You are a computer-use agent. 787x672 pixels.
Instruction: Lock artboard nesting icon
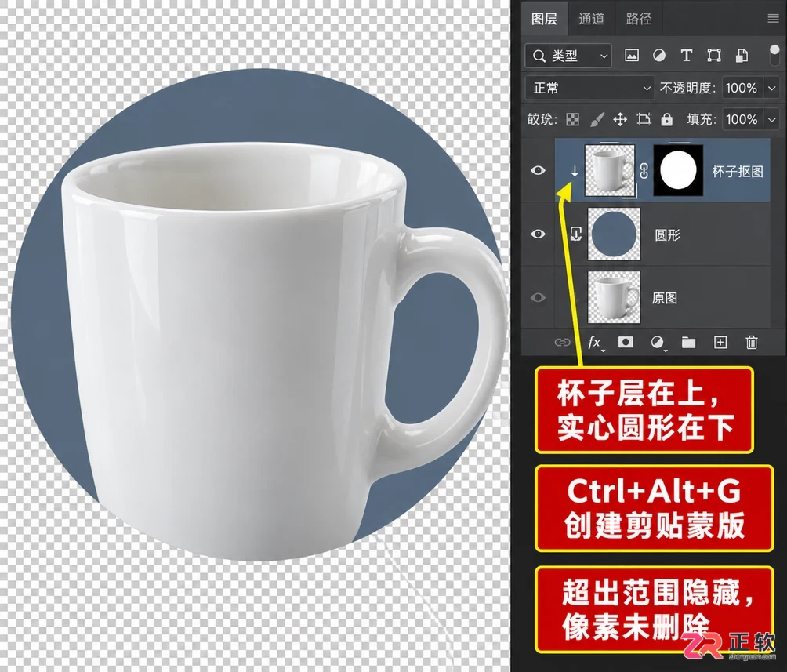(644, 119)
